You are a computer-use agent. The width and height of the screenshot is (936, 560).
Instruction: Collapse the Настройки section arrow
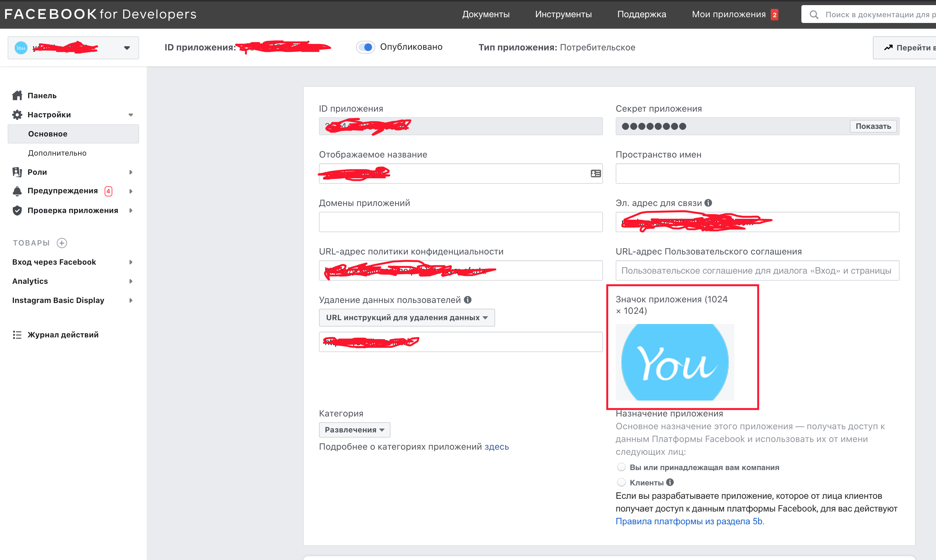coord(130,115)
